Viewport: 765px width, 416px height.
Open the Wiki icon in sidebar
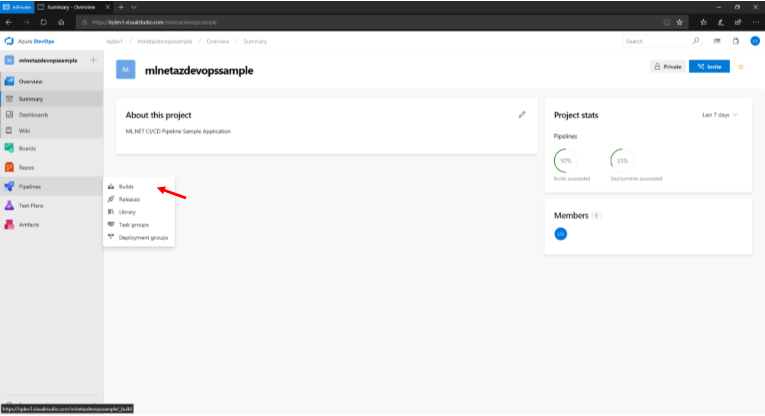tap(9, 131)
